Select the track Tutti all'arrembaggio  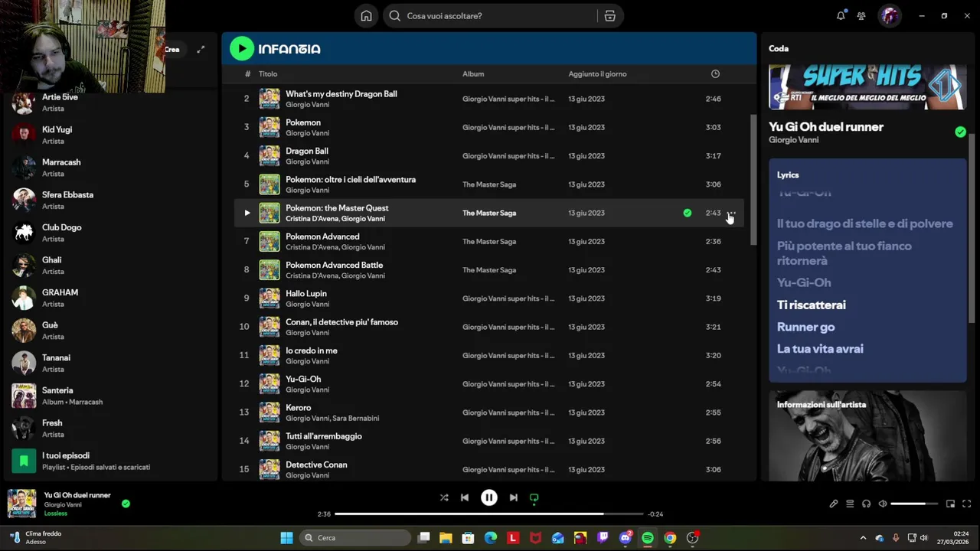(324, 436)
